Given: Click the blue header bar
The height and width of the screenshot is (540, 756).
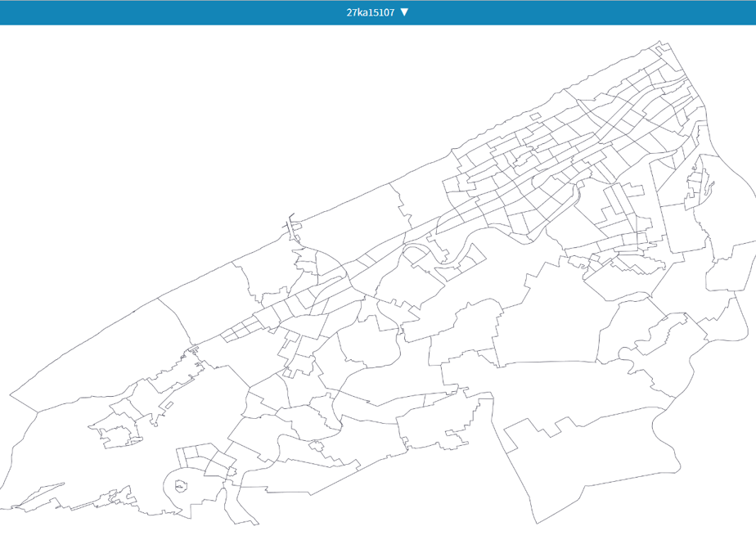Looking at the screenshot, I should tap(378, 12).
